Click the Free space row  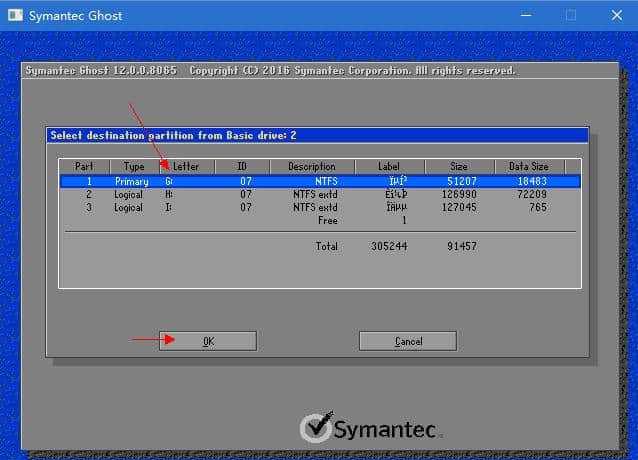point(320,220)
